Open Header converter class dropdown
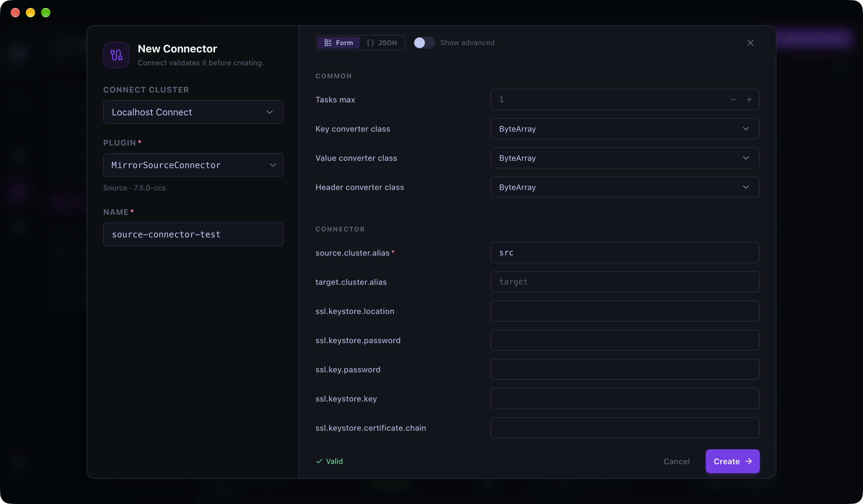Image resolution: width=863 pixels, height=504 pixels. (625, 187)
